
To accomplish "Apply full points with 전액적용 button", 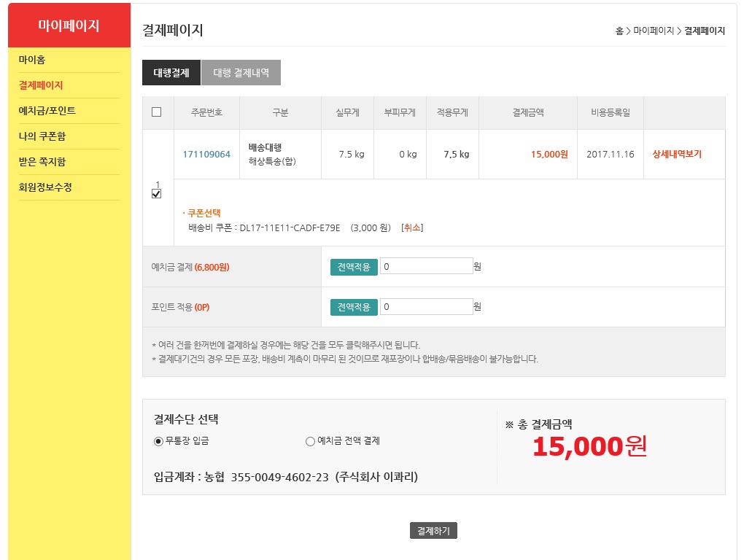I will click(354, 307).
